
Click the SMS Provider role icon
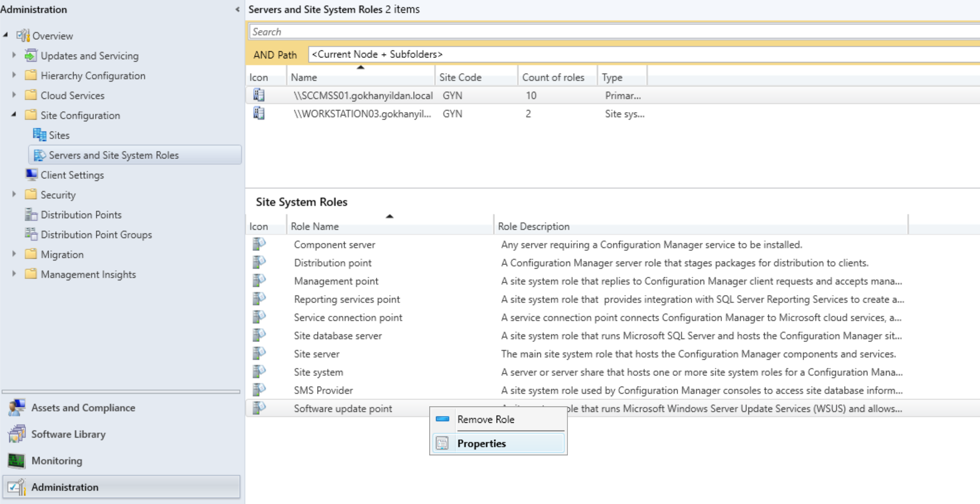(x=259, y=390)
